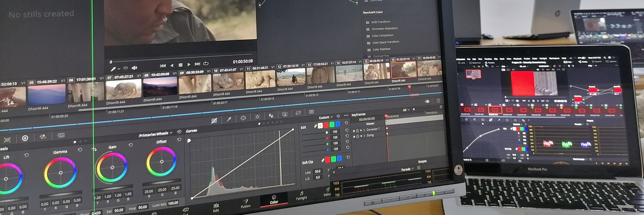This screenshot has width=644, height=215.
Task: Click the Gamma master wheel slider
Action: point(61,194)
